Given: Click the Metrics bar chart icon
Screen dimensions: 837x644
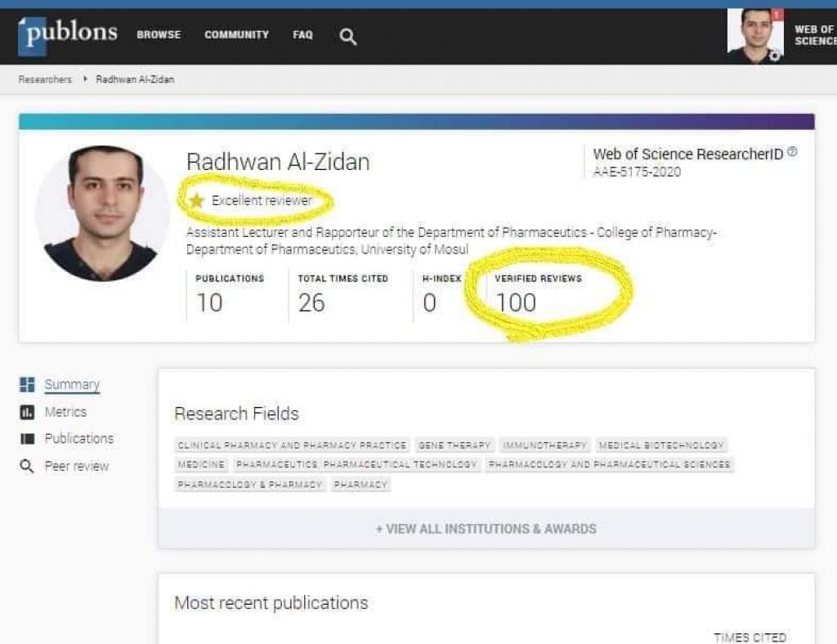Looking at the screenshot, I should tap(27, 412).
